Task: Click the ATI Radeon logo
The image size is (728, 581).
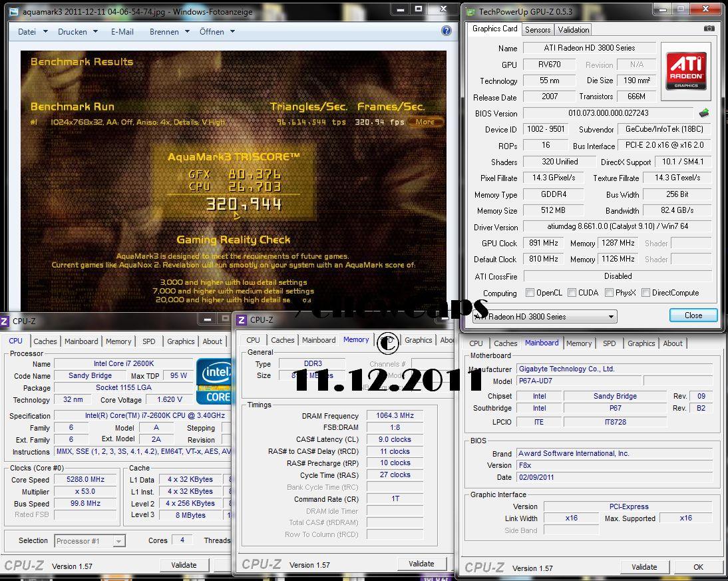Action: pyautogui.click(x=686, y=71)
